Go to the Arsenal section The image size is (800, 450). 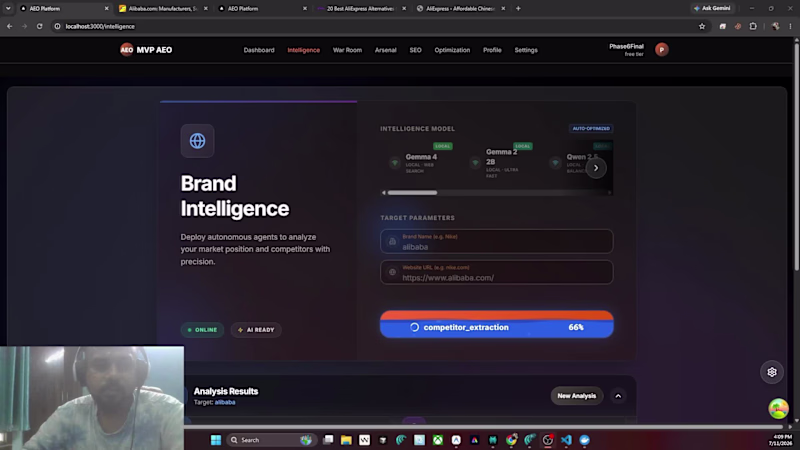(x=385, y=50)
